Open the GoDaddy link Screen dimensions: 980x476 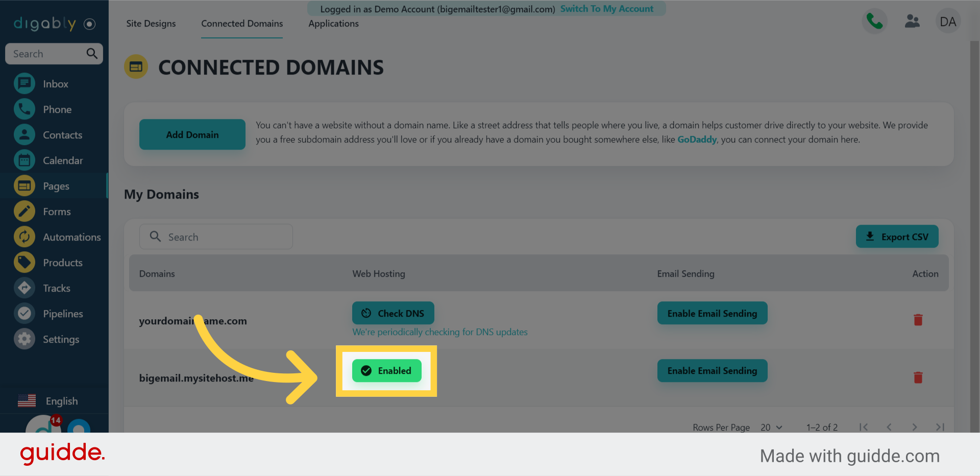tap(697, 139)
